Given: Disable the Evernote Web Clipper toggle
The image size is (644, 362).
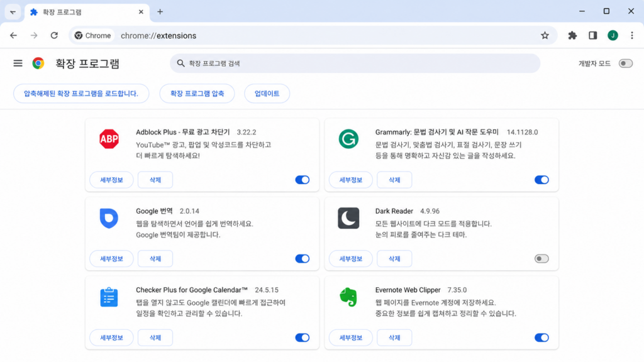Looking at the screenshot, I should click(x=541, y=337).
